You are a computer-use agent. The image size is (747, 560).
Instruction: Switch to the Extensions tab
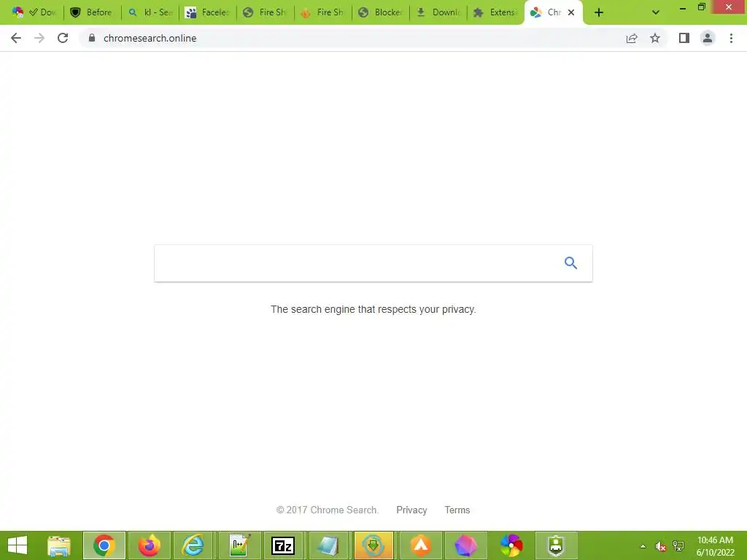pyautogui.click(x=496, y=13)
